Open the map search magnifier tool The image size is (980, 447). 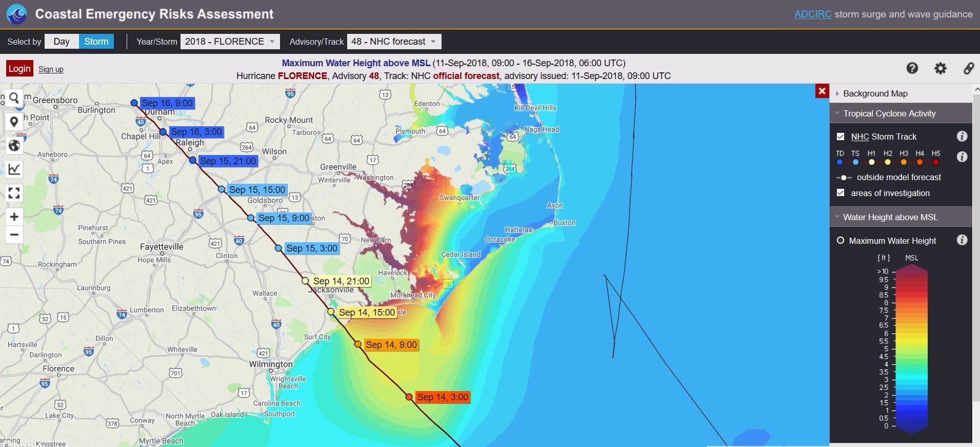(x=14, y=98)
